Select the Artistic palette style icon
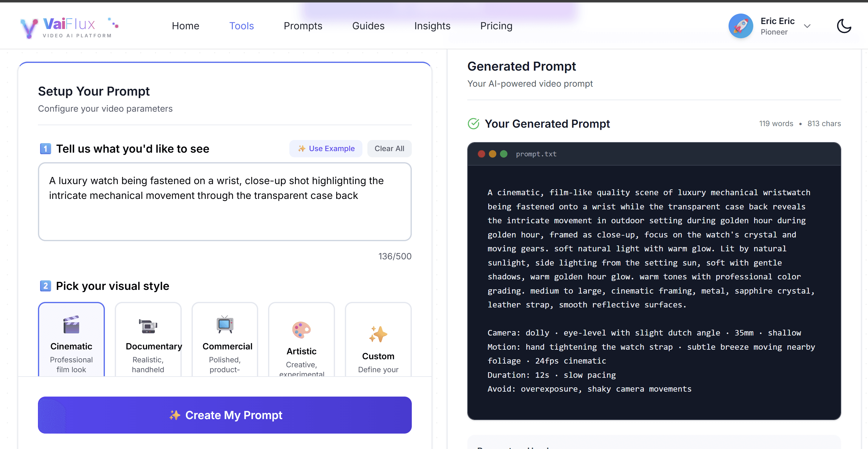This screenshot has height=449, width=868. pyautogui.click(x=301, y=330)
